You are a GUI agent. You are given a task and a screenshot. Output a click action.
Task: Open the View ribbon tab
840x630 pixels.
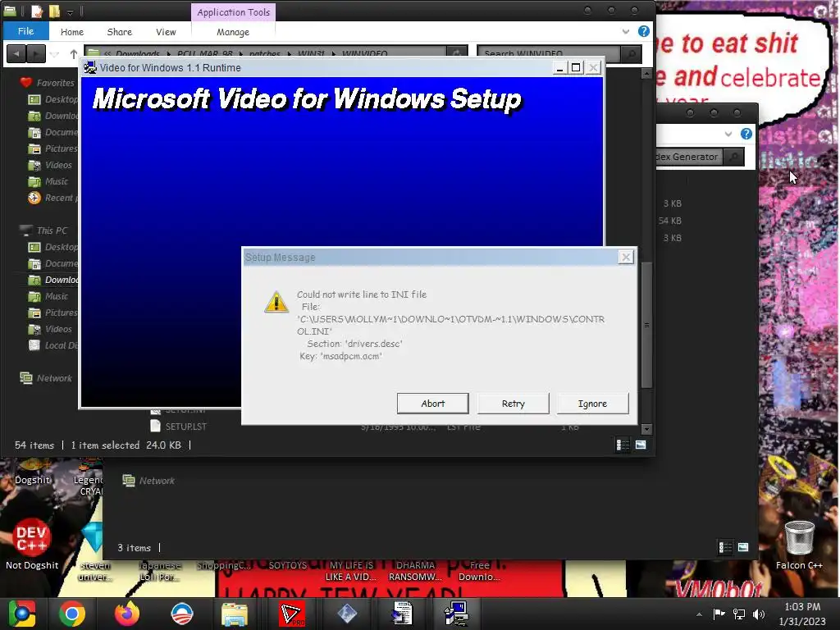pos(166,32)
